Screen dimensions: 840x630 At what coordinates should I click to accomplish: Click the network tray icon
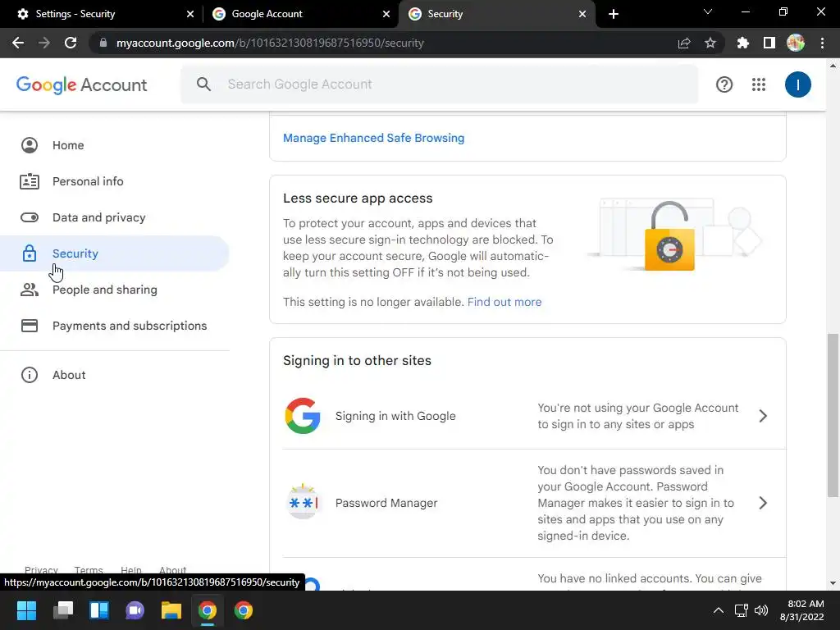[x=741, y=610]
